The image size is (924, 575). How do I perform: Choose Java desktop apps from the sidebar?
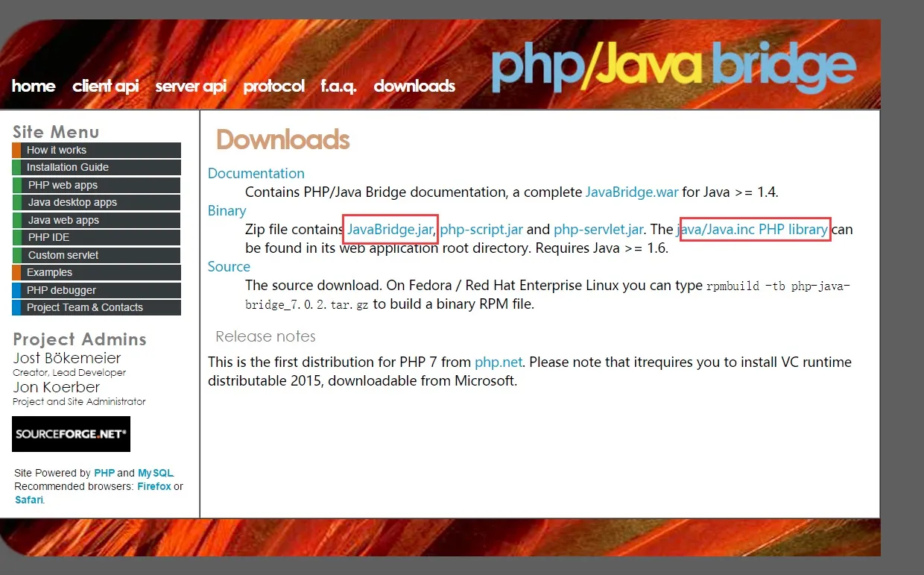click(72, 202)
